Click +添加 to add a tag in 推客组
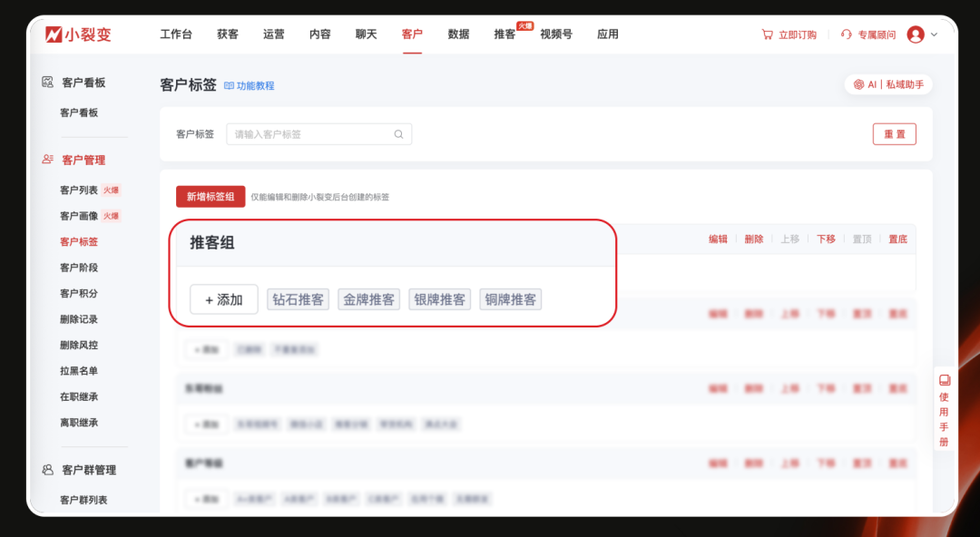This screenshot has width=980, height=537. [x=222, y=298]
